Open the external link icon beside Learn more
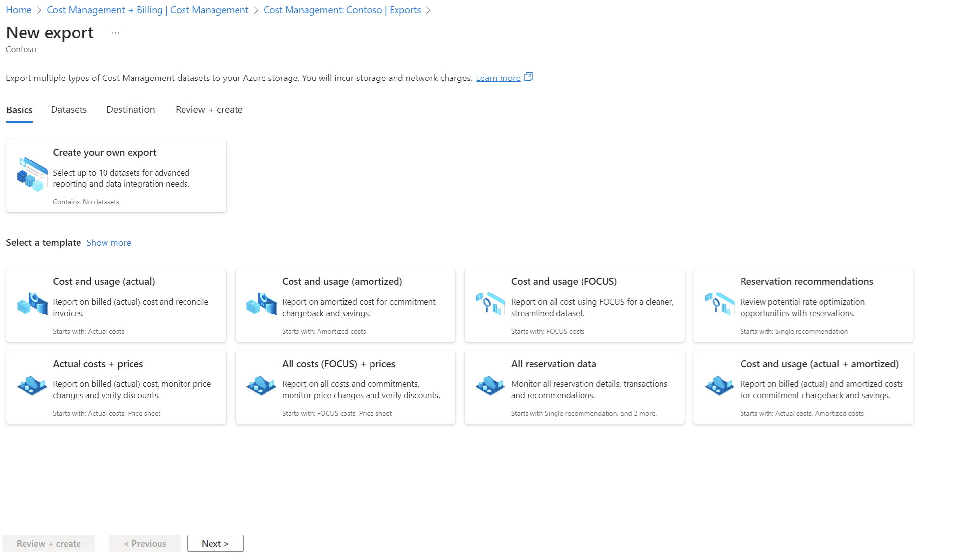This screenshot has height=560, width=980. pyautogui.click(x=529, y=77)
